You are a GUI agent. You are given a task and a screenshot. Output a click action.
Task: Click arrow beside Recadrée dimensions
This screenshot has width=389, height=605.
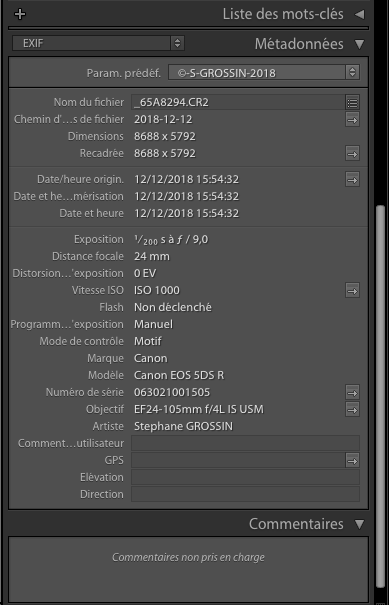tap(352, 154)
